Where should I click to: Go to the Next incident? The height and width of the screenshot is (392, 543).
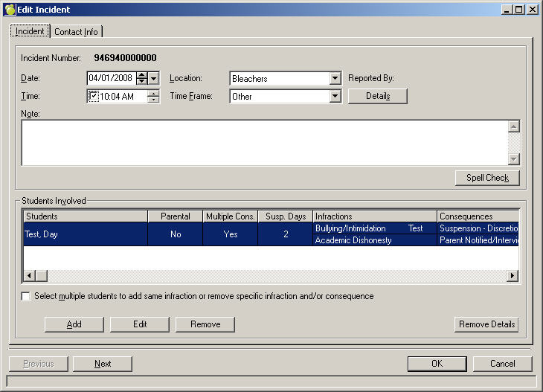[103, 364]
